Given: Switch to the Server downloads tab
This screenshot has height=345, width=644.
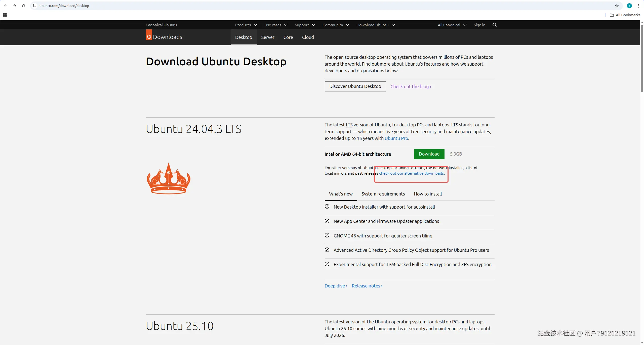Looking at the screenshot, I should pyautogui.click(x=267, y=37).
